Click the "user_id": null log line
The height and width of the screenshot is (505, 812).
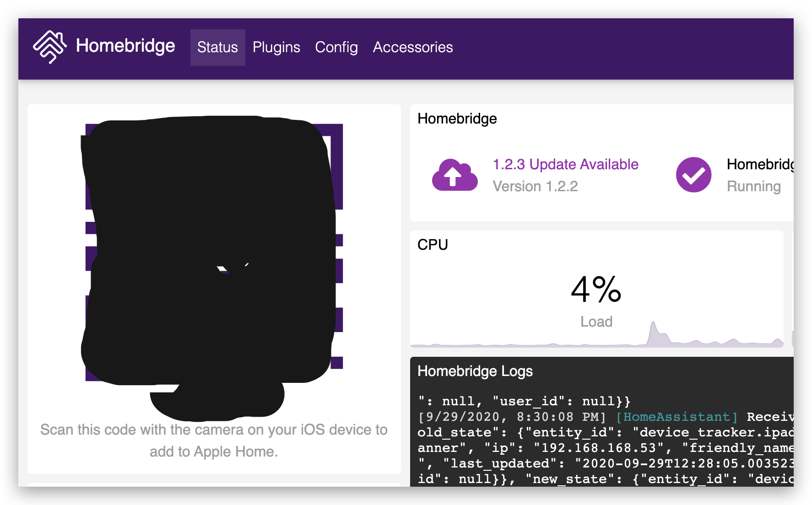coord(524,401)
